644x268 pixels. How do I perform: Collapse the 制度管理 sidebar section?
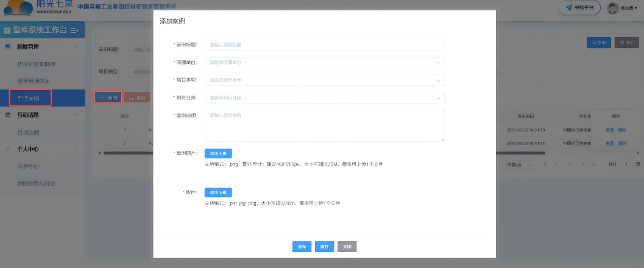click(x=75, y=47)
